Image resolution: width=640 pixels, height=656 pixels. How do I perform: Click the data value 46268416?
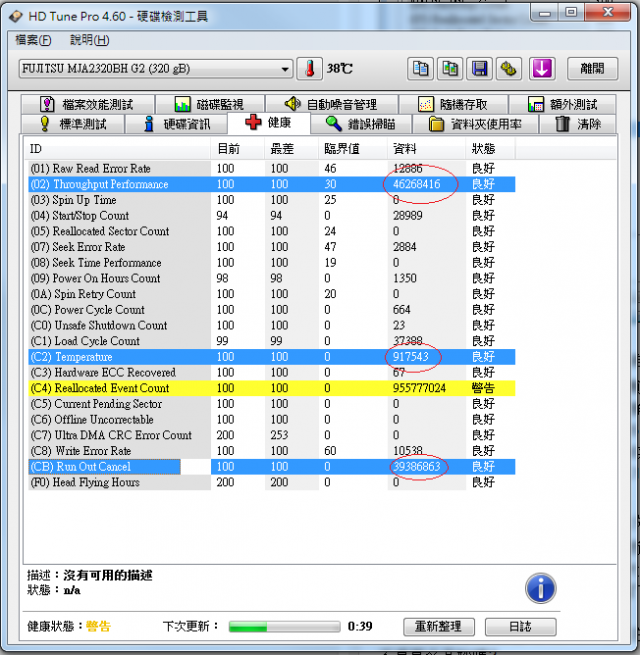[417, 184]
